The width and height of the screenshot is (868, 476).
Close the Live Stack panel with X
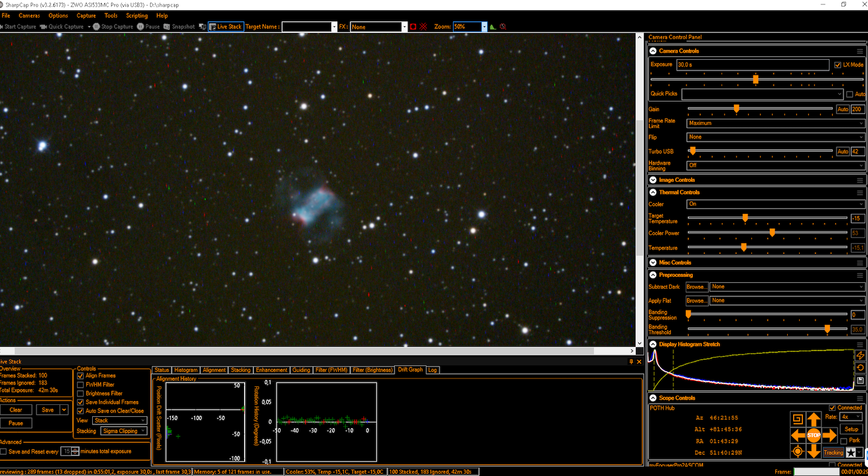tap(639, 361)
